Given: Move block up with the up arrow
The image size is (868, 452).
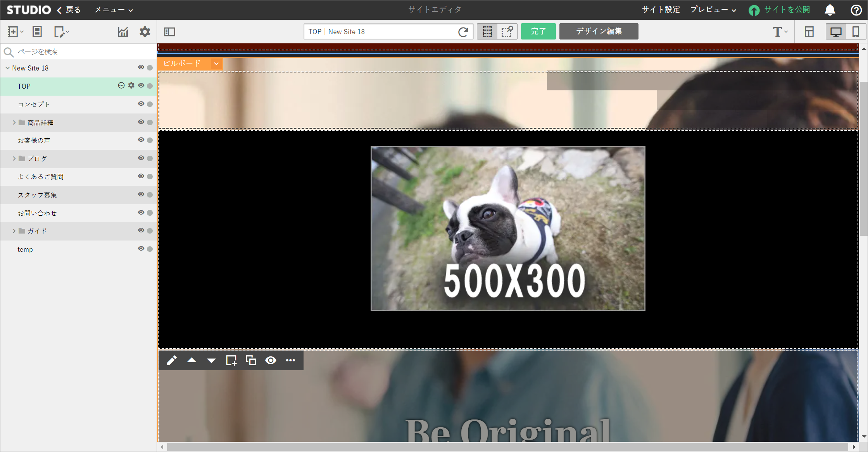Looking at the screenshot, I should coord(192,361).
